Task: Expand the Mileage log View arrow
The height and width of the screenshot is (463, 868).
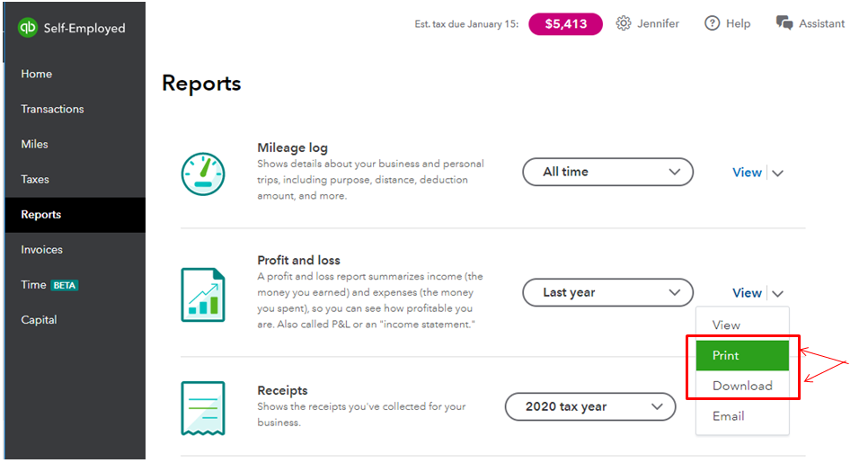Action: (x=778, y=173)
